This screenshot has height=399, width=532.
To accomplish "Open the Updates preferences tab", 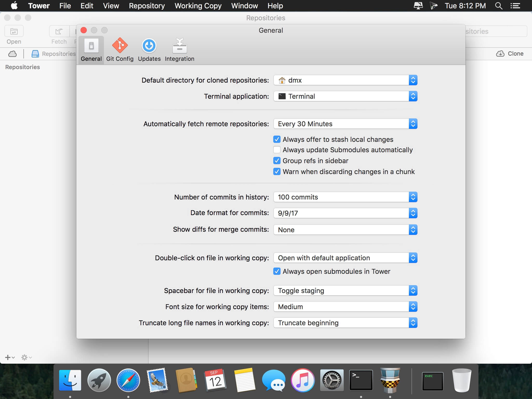I will (149, 50).
